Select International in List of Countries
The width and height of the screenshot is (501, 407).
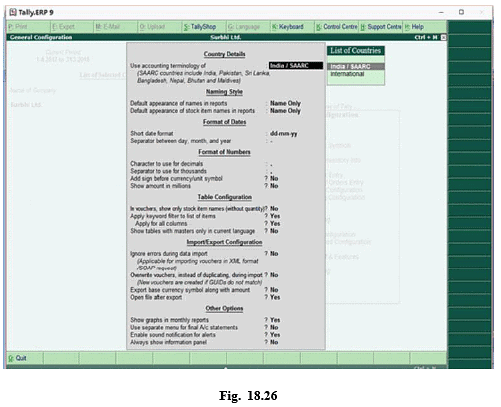[x=347, y=74]
